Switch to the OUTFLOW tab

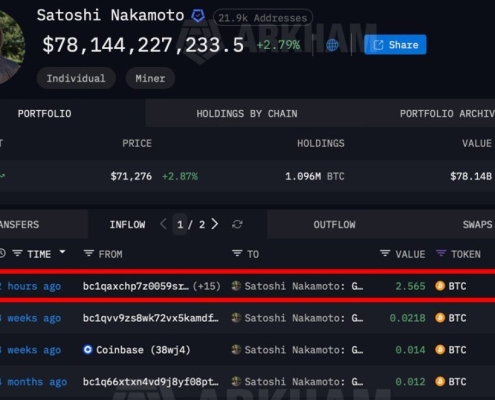(334, 225)
